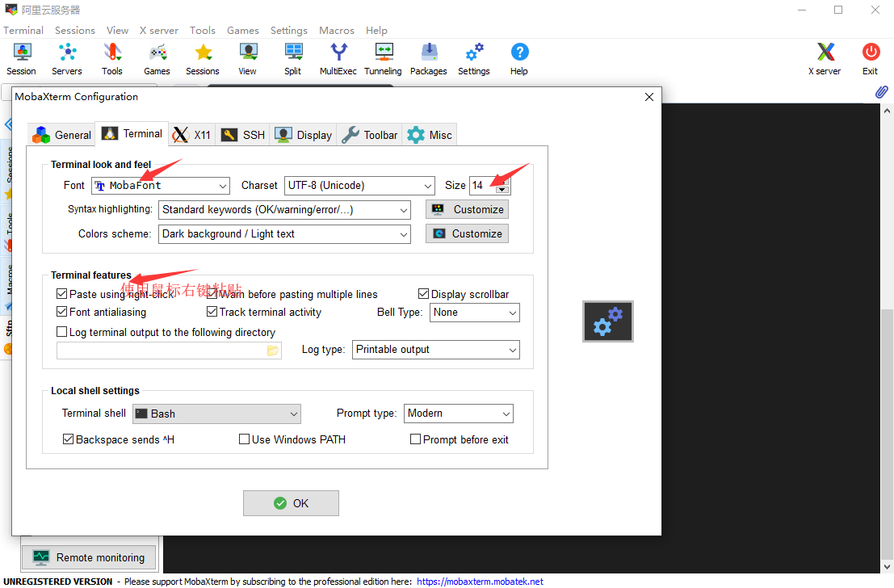
Task: Open the Misc configuration tab
Action: point(430,135)
